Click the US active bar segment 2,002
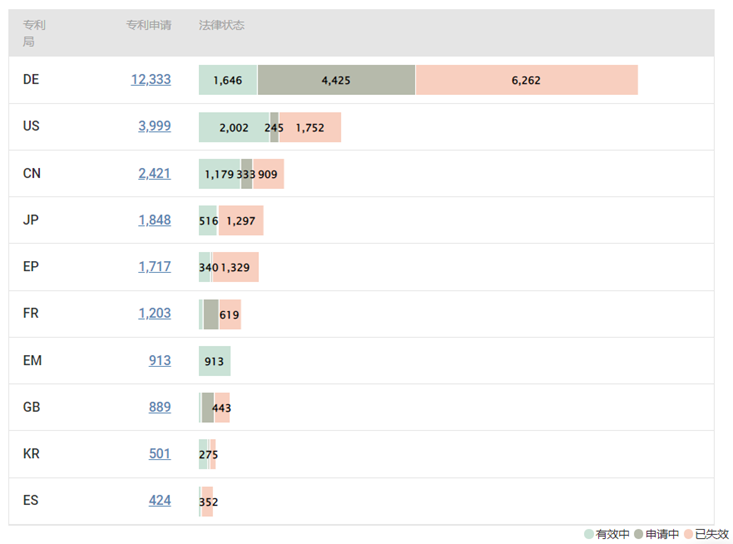 234,127
